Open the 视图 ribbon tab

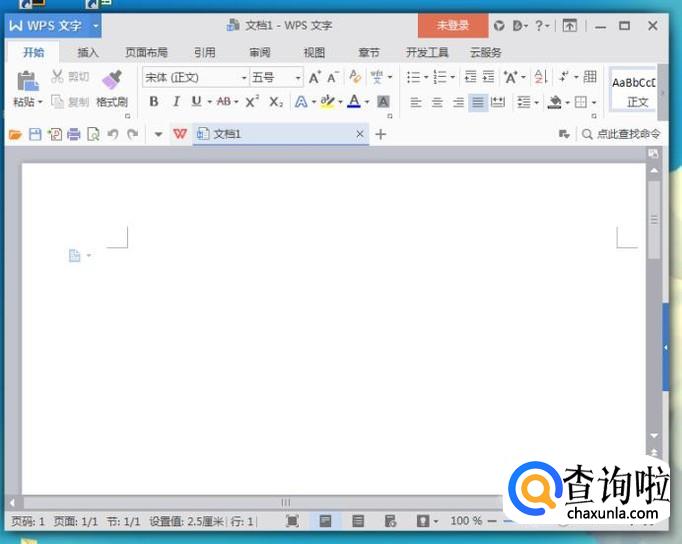[x=314, y=53]
